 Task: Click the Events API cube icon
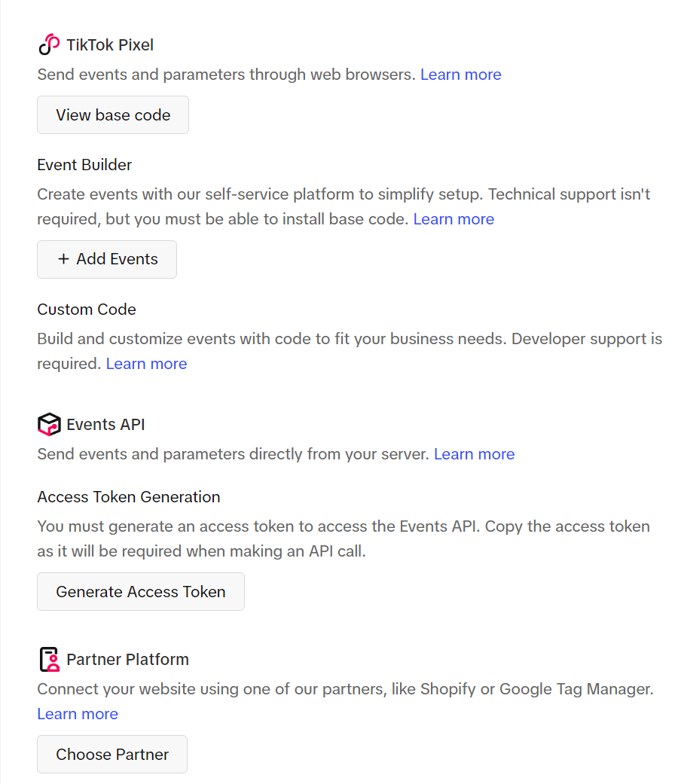[49, 425]
